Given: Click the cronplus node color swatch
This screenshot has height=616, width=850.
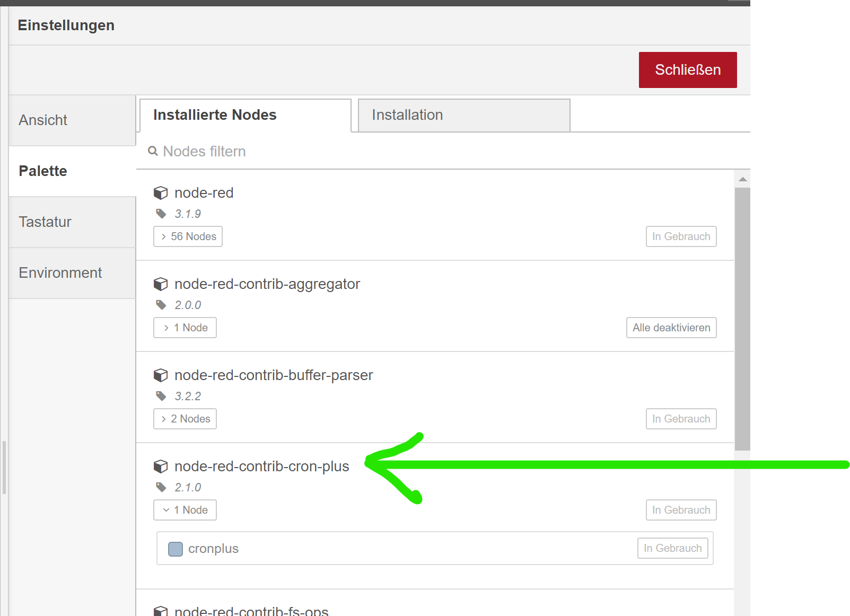Looking at the screenshot, I should 176,549.
